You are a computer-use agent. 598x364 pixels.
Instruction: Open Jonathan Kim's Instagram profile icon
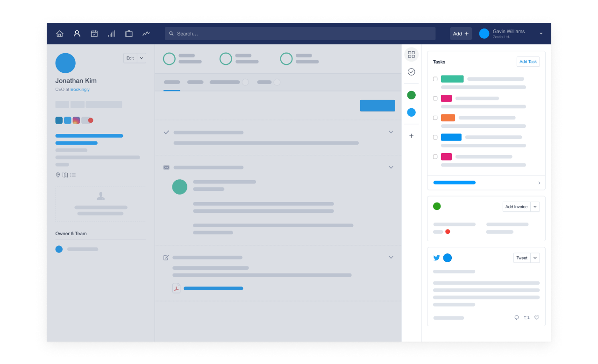point(76,120)
